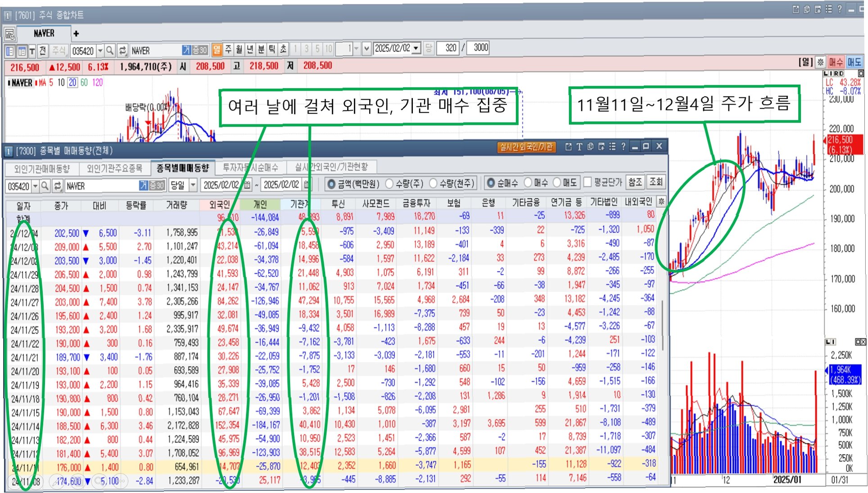Select 수량(주) radio option
Viewport: 868px width, 493px height.
click(x=390, y=183)
